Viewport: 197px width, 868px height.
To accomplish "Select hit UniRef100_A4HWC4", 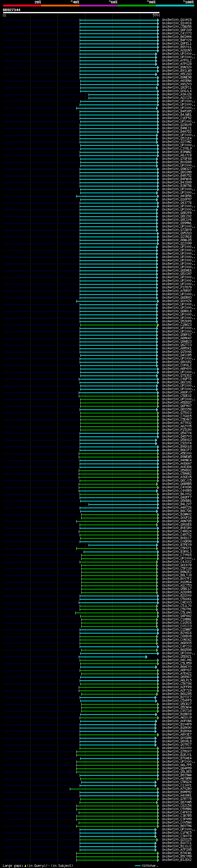I will (177, 460).
